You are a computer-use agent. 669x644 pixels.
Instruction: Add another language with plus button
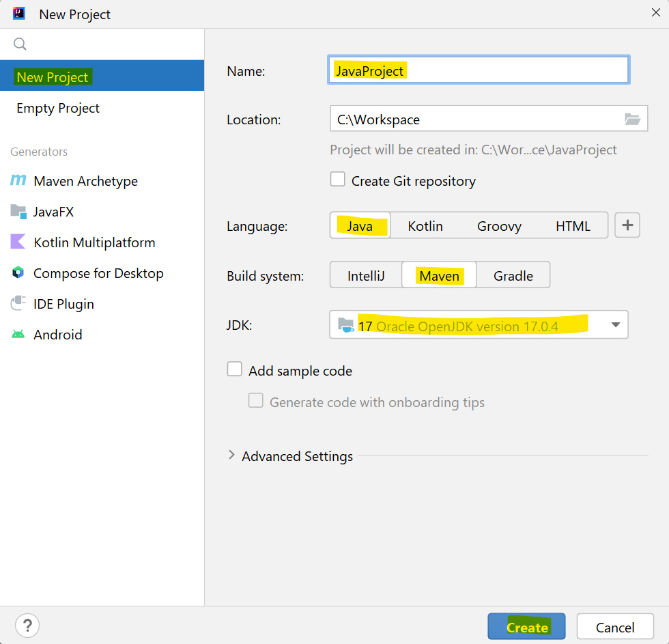click(627, 225)
